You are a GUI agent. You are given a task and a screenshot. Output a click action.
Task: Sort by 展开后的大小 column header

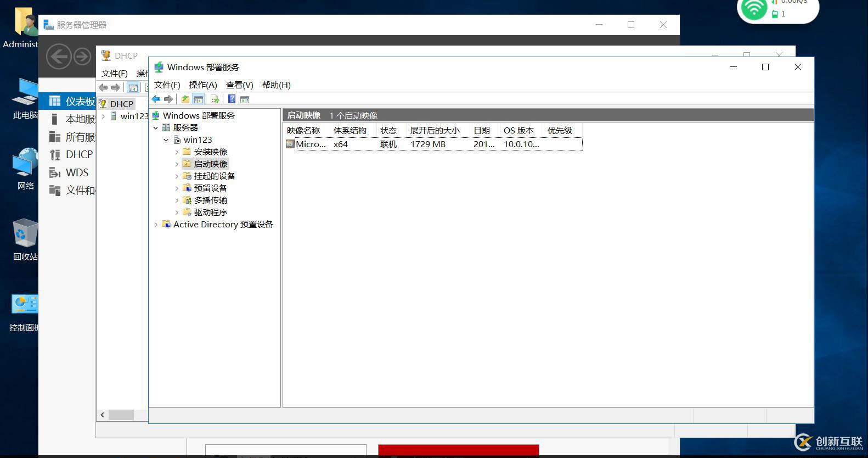[x=438, y=131]
